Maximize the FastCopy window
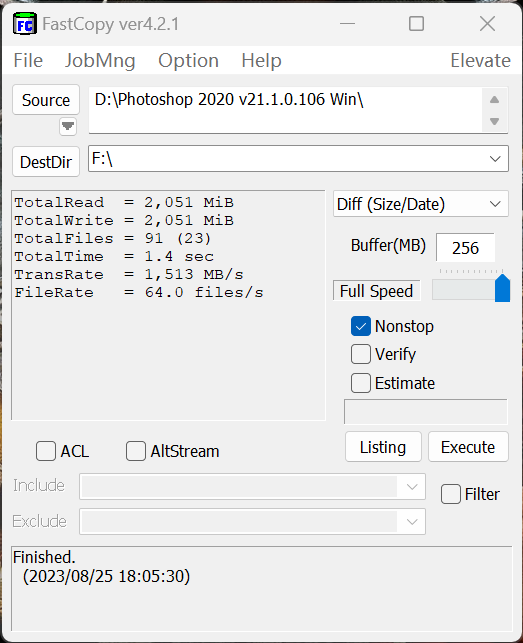This screenshot has height=643, width=523. [x=416, y=24]
